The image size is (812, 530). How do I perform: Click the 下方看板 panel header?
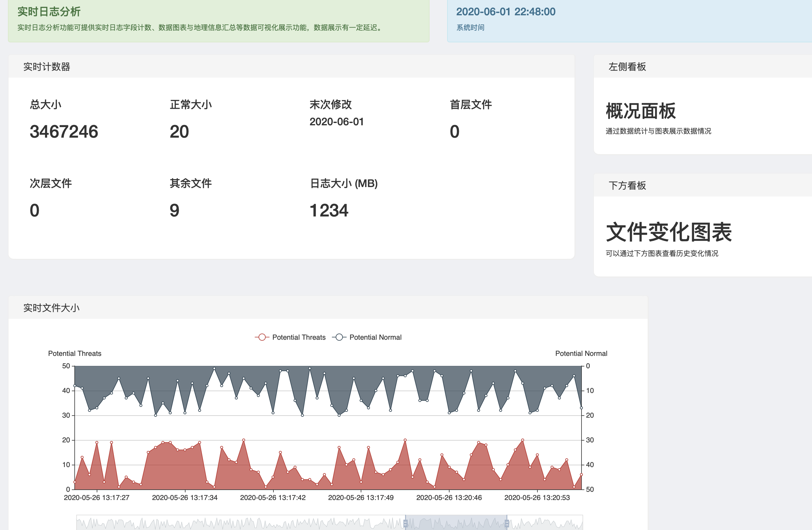(x=627, y=185)
